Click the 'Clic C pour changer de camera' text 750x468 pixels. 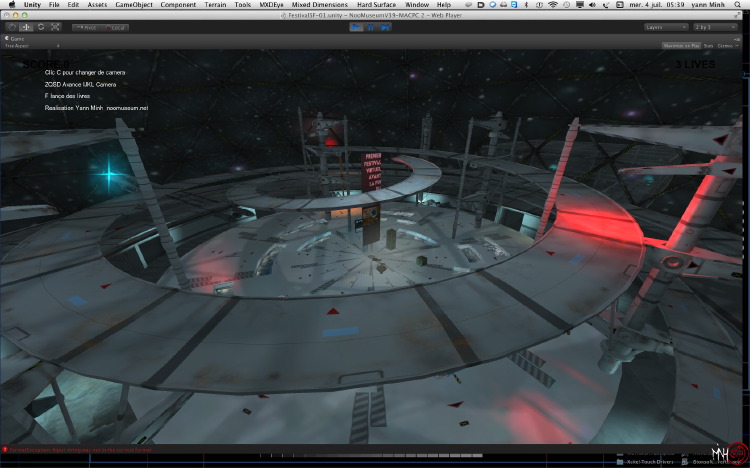85,73
